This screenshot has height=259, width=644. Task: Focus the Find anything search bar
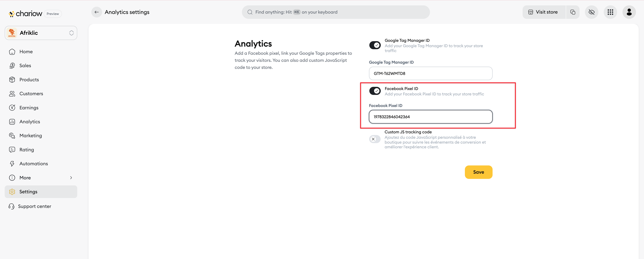pos(335,12)
